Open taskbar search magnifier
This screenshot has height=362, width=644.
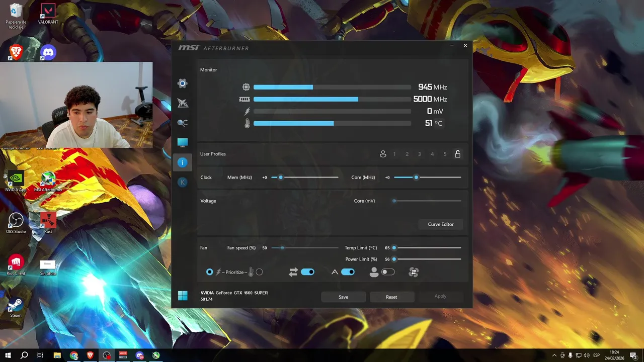pyautogui.click(x=24, y=355)
